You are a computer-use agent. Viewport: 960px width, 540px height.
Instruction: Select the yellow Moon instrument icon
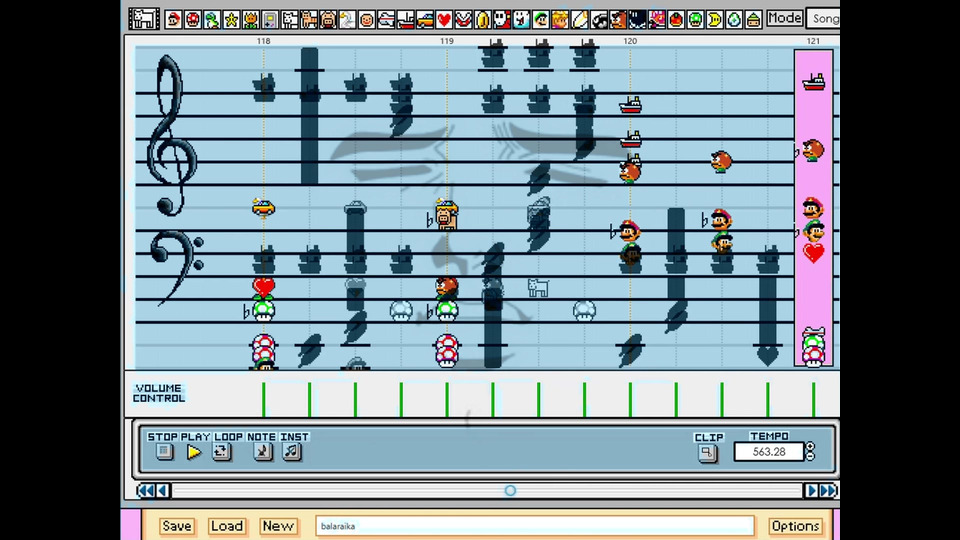[715, 20]
